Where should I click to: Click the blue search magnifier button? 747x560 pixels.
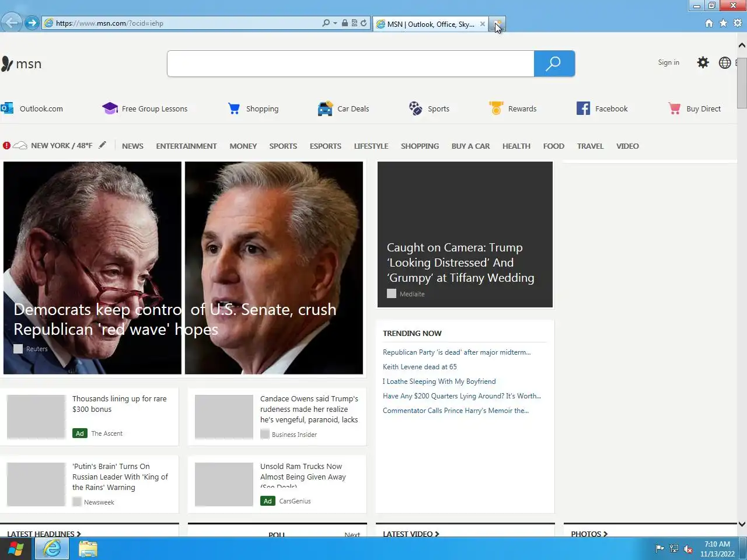click(x=554, y=64)
